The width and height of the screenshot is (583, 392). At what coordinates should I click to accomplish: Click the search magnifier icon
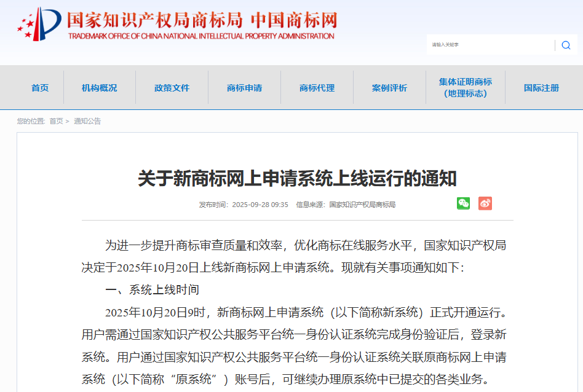pos(566,45)
